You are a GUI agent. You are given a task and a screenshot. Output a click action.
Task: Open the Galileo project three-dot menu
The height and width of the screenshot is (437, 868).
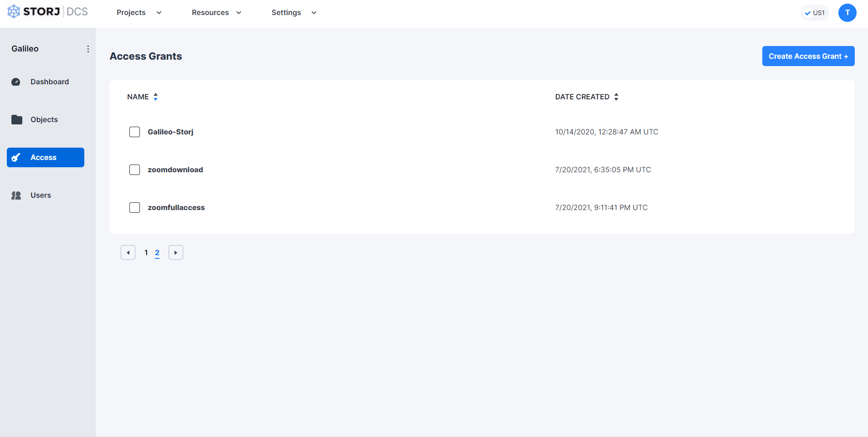coord(88,49)
